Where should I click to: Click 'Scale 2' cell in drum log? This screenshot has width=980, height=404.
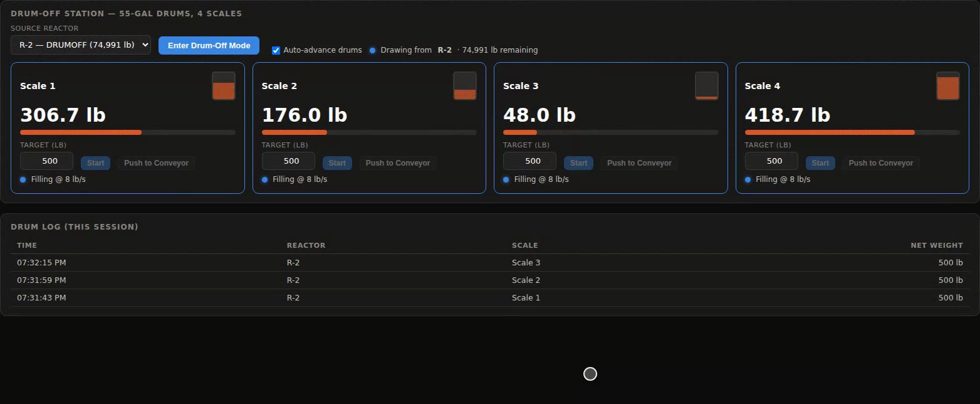click(x=526, y=280)
